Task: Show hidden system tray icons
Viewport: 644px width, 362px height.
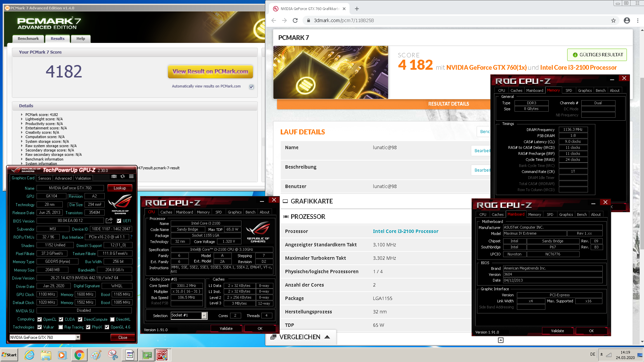Action: [x=601, y=355]
